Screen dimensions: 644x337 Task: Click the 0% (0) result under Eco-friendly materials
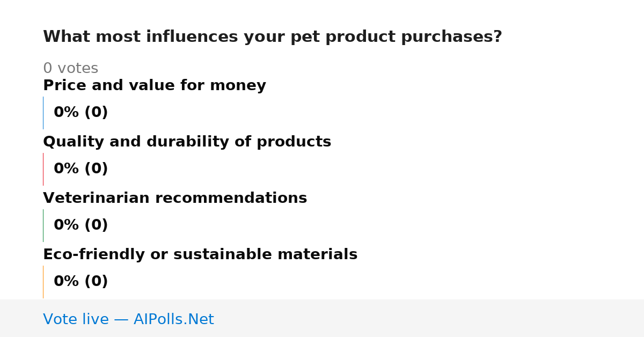pyautogui.click(x=81, y=282)
